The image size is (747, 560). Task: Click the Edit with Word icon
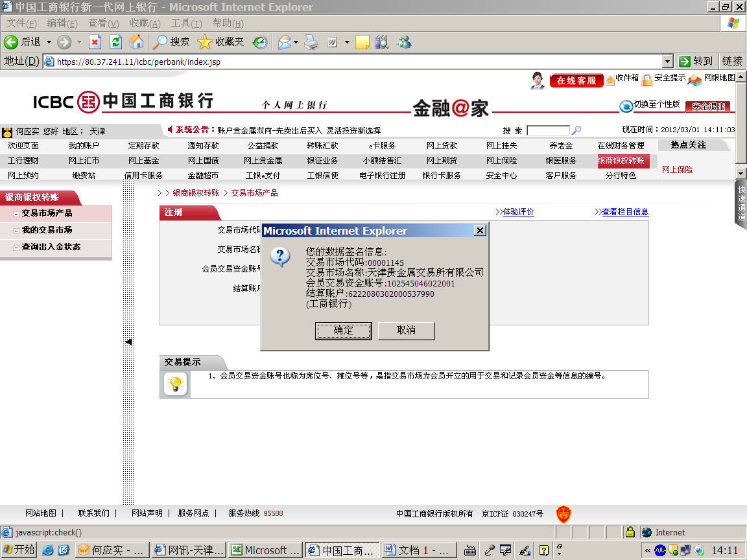[x=332, y=42]
